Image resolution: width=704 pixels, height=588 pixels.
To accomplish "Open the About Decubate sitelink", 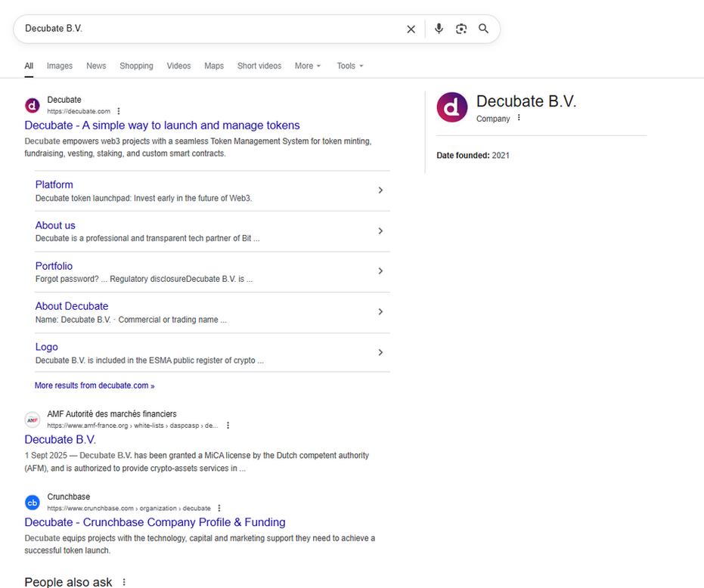I will 72,306.
